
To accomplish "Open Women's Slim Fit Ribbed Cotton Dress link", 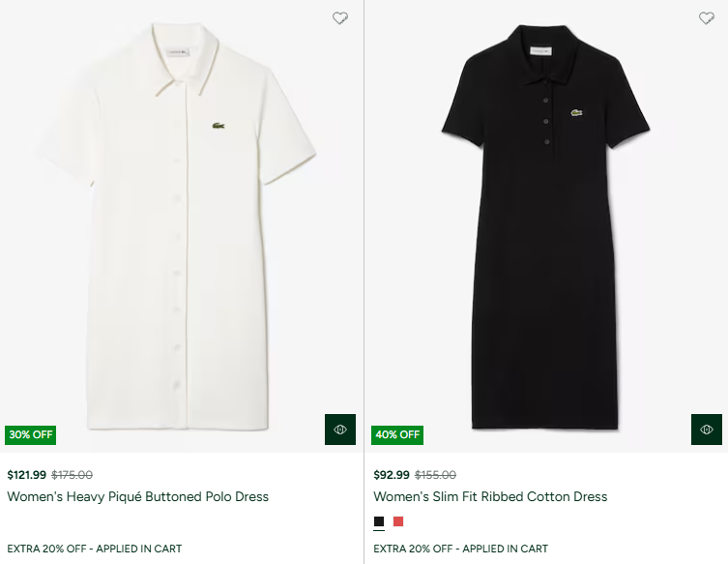I will pos(490,496).
